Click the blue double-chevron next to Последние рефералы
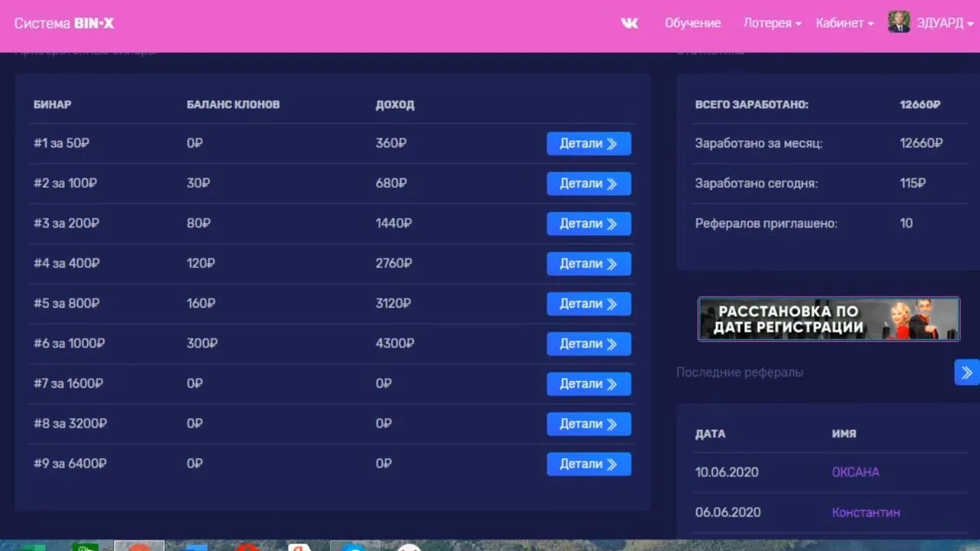Image resolution: width=980 pixels, height=551 pixels. pos(967,373)
